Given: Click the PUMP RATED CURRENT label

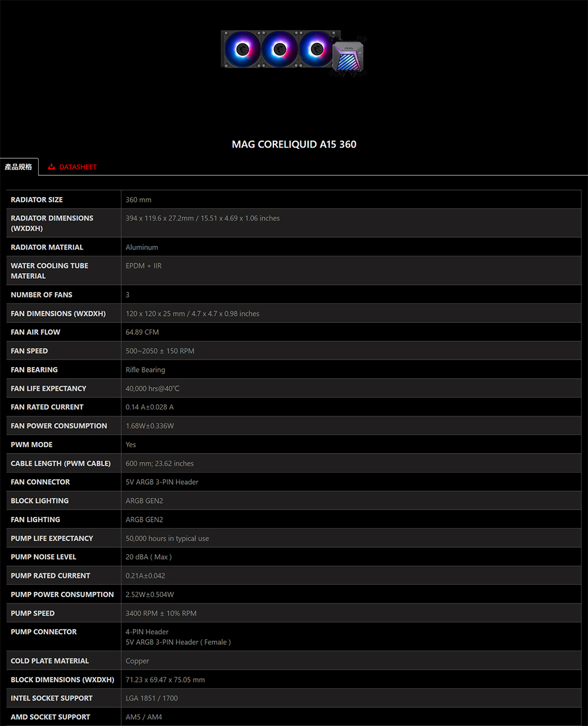Looking at the screenshot, I should click(51, 575).
